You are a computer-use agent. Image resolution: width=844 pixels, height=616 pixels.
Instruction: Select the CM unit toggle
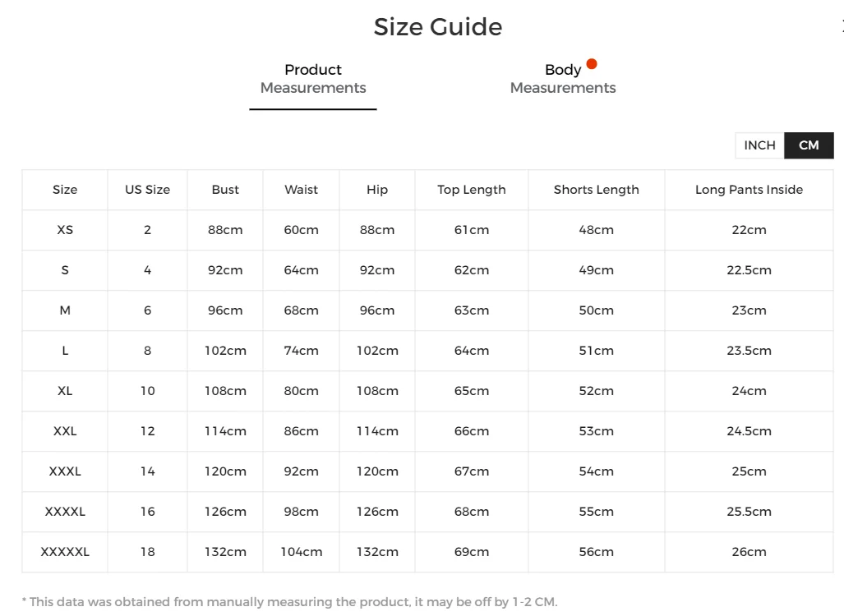coord(809,145)
